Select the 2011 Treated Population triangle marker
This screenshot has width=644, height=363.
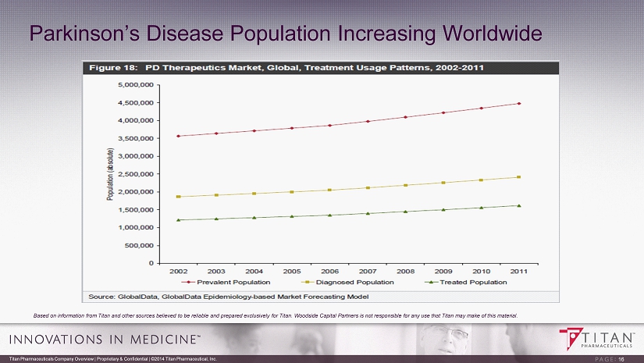click(519, 205)
